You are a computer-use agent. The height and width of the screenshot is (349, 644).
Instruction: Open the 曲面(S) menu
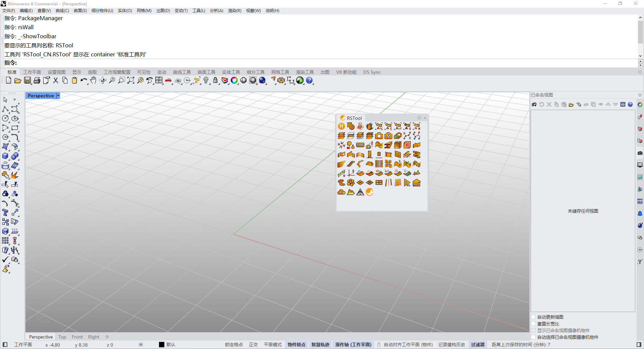pos(80,11)
